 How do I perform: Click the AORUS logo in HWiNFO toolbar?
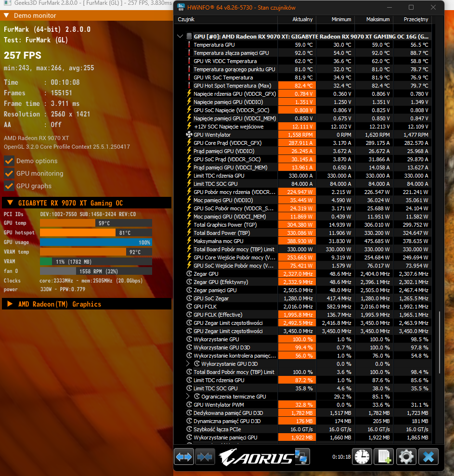256,457
